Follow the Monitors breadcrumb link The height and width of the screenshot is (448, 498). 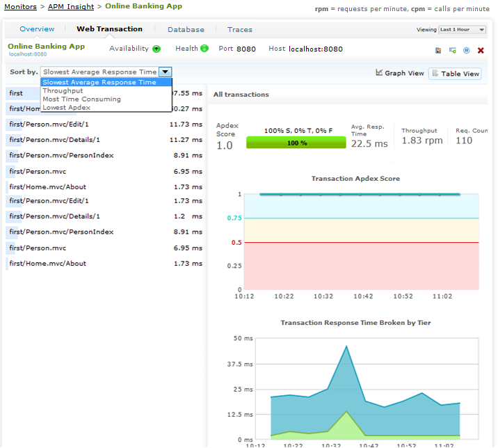coord(20,6)
